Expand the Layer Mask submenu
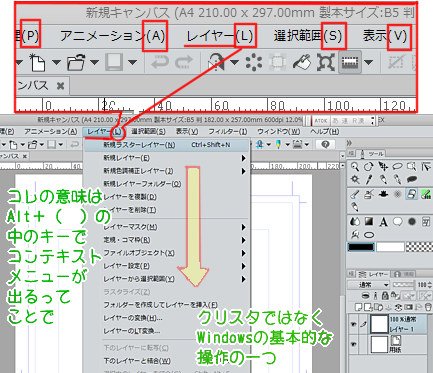This screenshot has height=373, width=433. (244, 227)
